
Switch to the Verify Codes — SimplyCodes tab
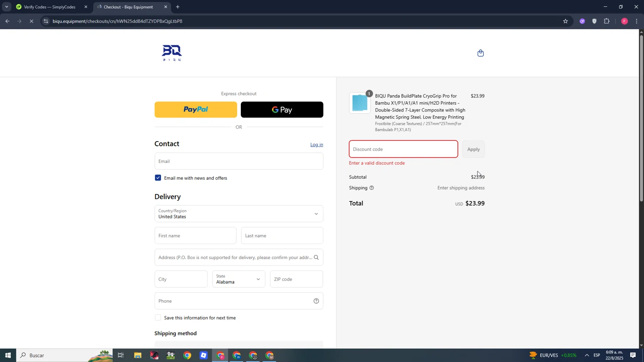coord(49,7)
